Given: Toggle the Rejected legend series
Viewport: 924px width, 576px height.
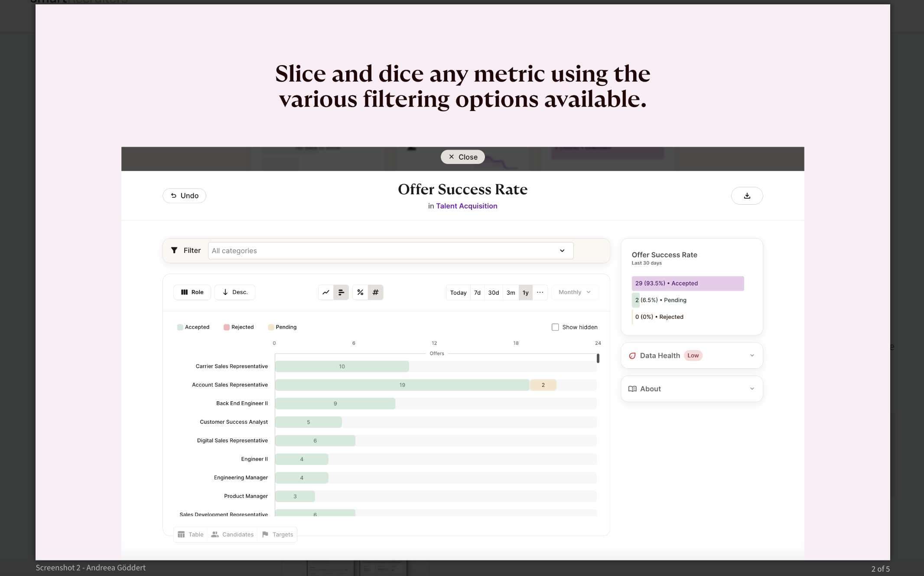Looking at the screenshot, I should (x=238, y=327).
